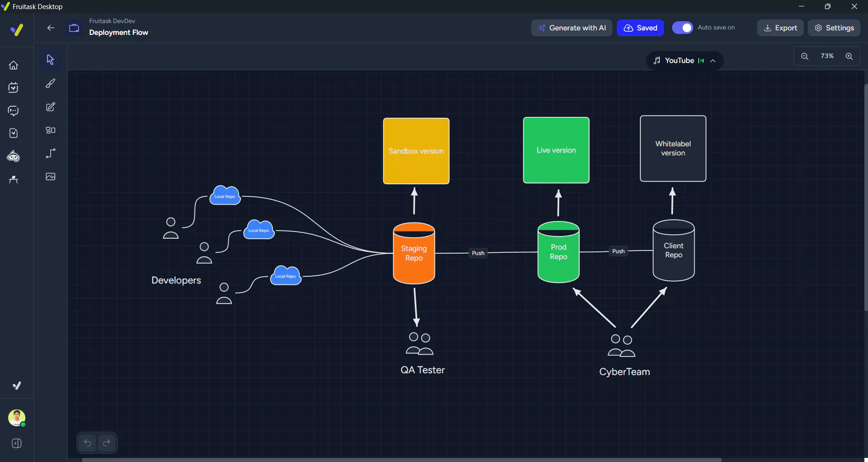This screenshot has height=462, width=868.
Task: Open the shapes tool
Action: pyautogui.click(x=50, y=130)
